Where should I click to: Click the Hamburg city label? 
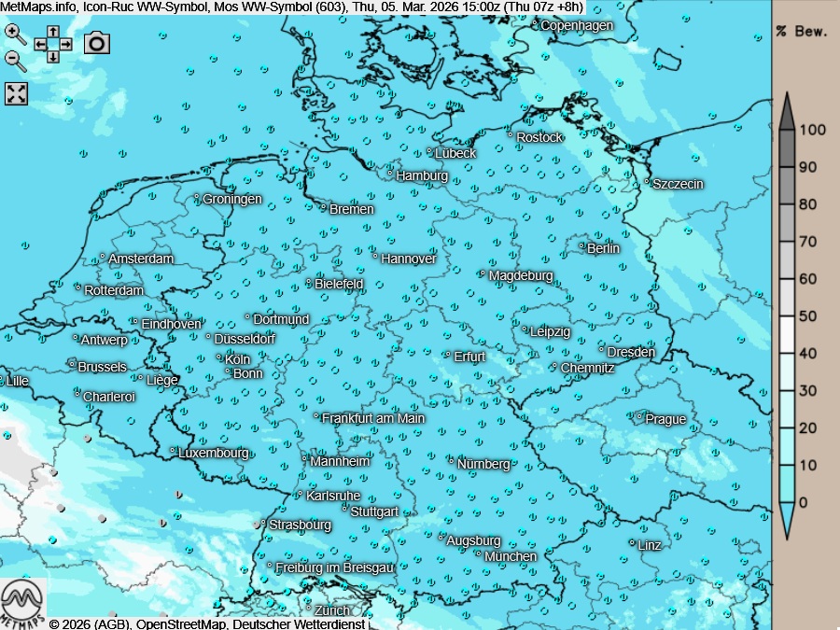click(422, 175)
